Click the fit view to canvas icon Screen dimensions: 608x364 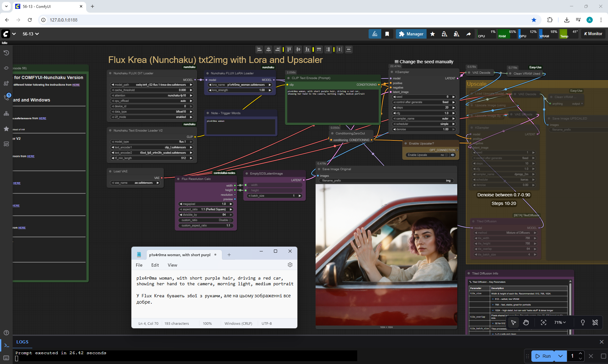point(543,322)
